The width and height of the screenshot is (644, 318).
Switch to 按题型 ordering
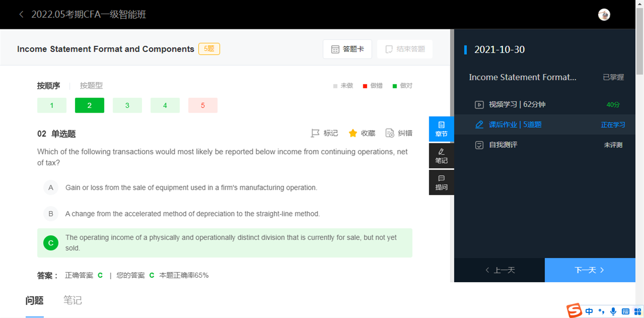[x=91, y=86]
